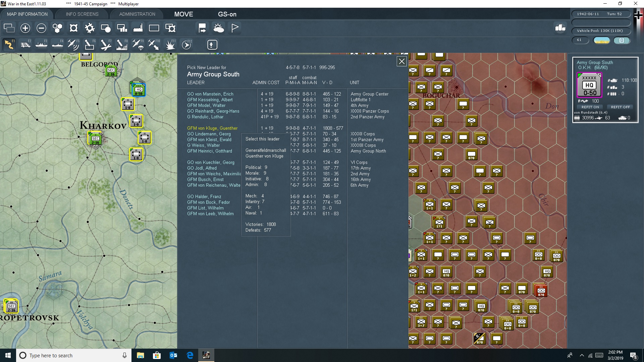Open the ADMINISTRATION tab
Screen dimensions: 644x362
click(x=137, y=14)
